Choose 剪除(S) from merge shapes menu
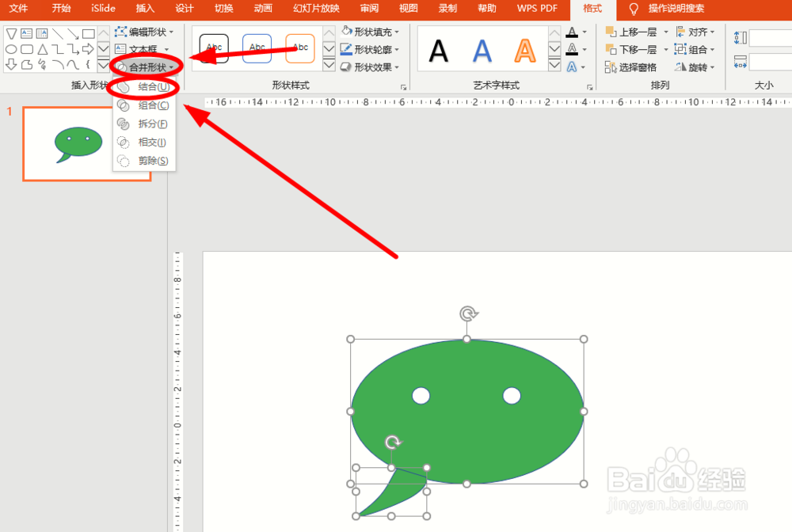Viewport: 792px width, 532px height. [x=144, y=161]
